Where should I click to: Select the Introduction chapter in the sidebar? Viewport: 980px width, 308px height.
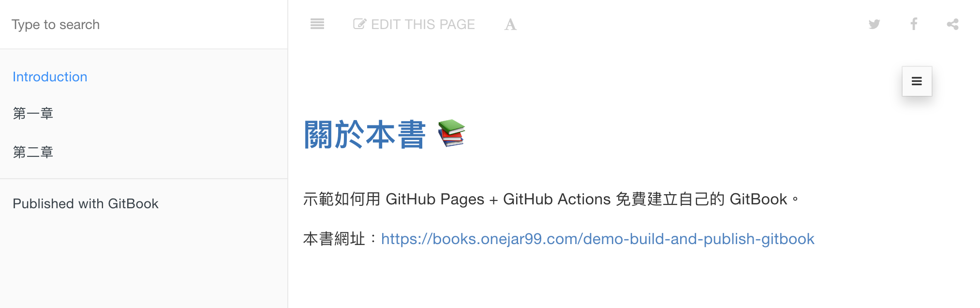[x=50, y=77]
